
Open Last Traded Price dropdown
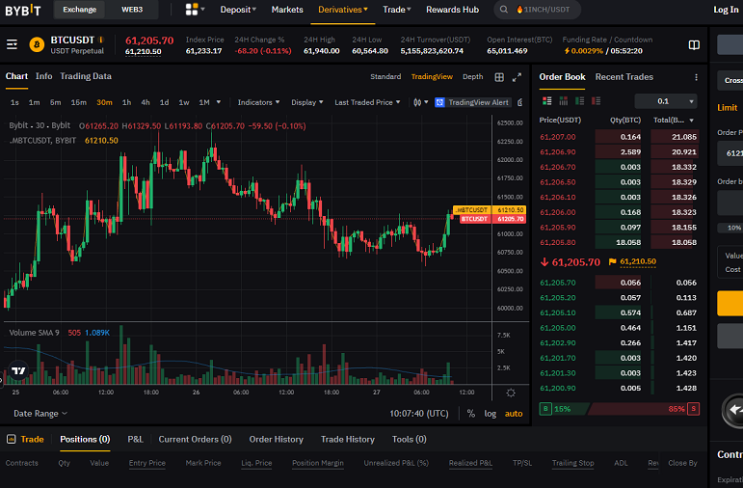367,102
